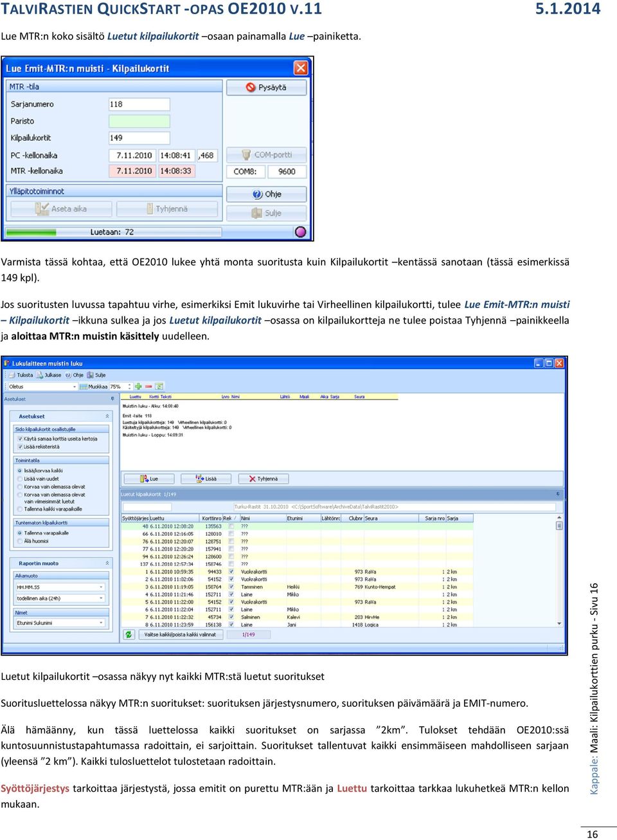Select the Tallenna varapaikalle option
This screenshot has height=840, width=617.
[20, 533]
